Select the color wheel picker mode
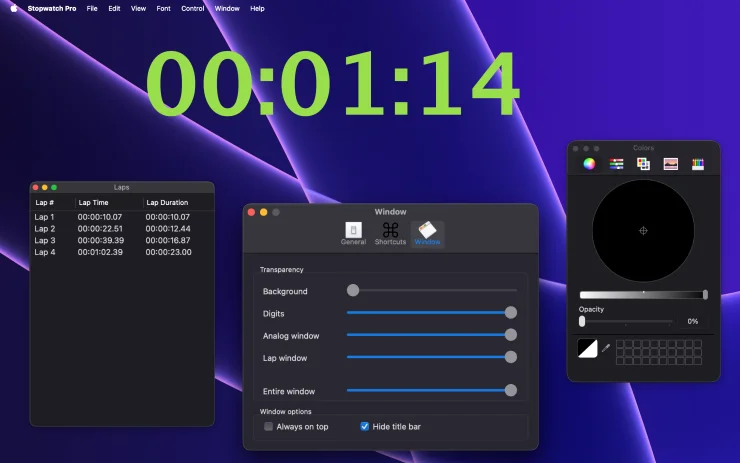 pyautogui.click(x=589, y=164)
